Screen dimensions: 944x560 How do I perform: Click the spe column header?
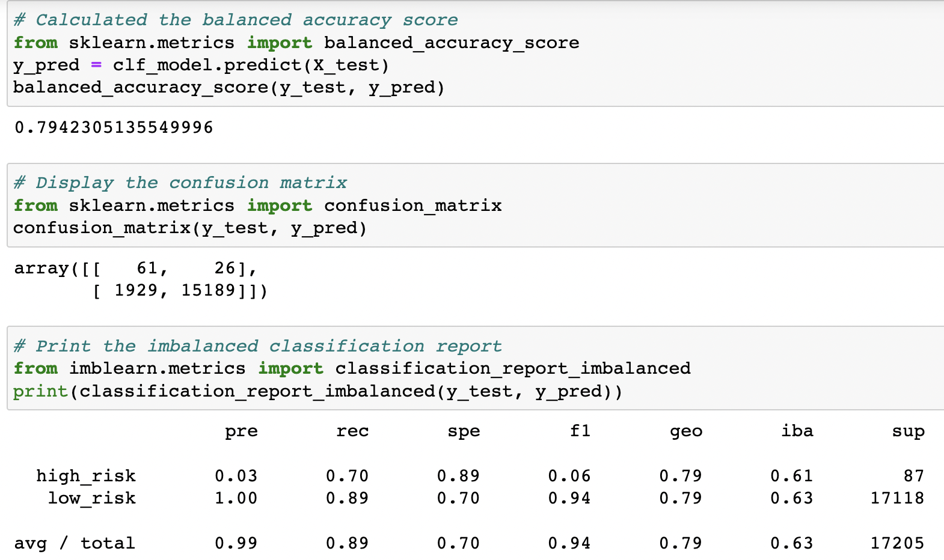(464, 431)
